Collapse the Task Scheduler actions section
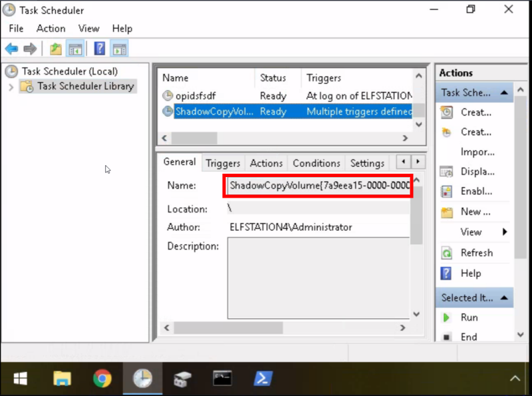Viewport: 532px width, 396px height. 504,93
